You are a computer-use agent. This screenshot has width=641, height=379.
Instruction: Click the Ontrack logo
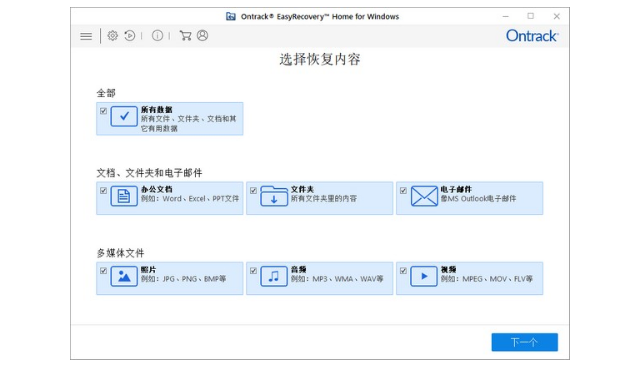point(532,36)
